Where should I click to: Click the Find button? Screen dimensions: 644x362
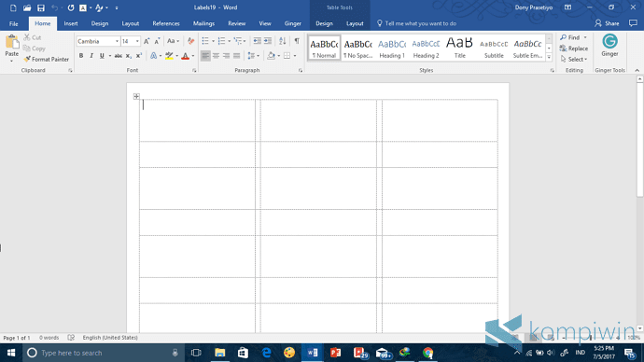point(570,37)
